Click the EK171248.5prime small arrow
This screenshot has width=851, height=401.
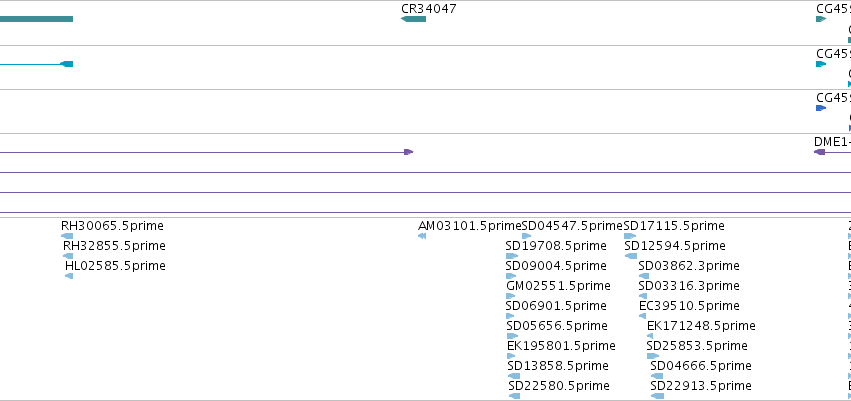coord(650,336)
